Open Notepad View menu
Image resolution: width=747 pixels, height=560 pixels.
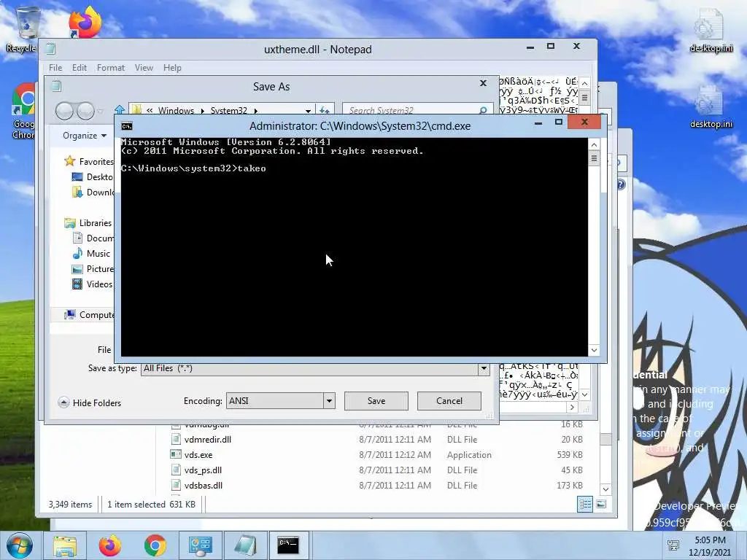pyautogui.click(x=144, y=68)
